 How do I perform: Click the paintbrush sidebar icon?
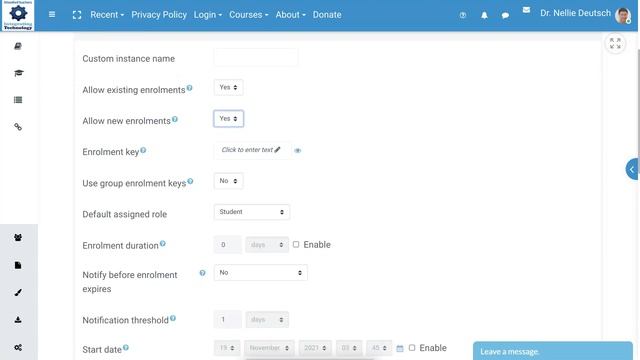pos(18,293)
